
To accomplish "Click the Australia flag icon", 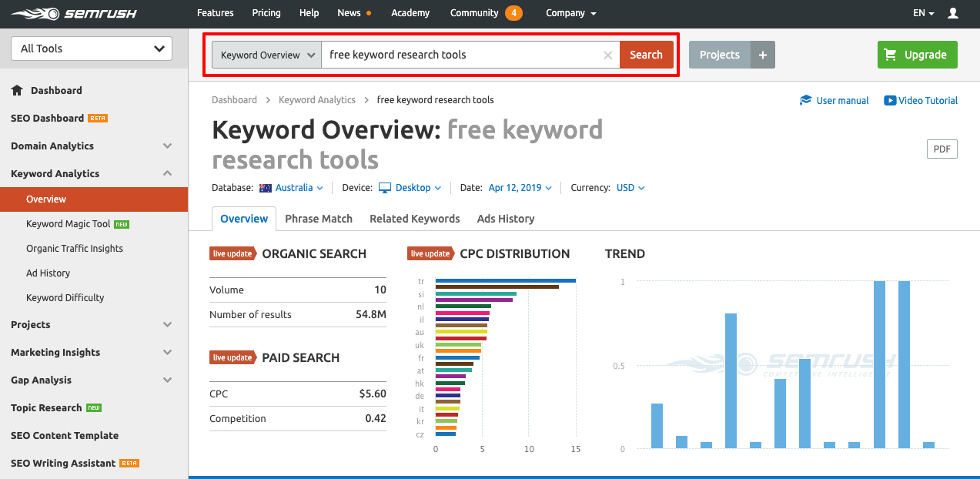I will tap(266, 188).
